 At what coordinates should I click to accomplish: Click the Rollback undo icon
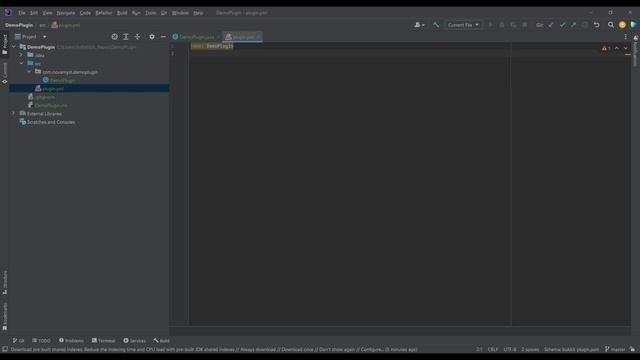click(596, 25)
